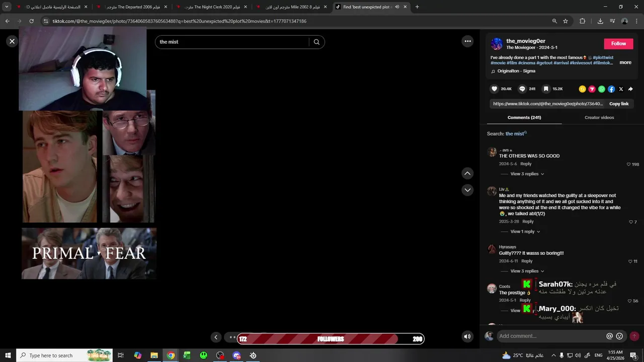Viewport: 644px width, 362px height.
Task: Switch to Comments (241) tab
Action: tap(524, 118)
